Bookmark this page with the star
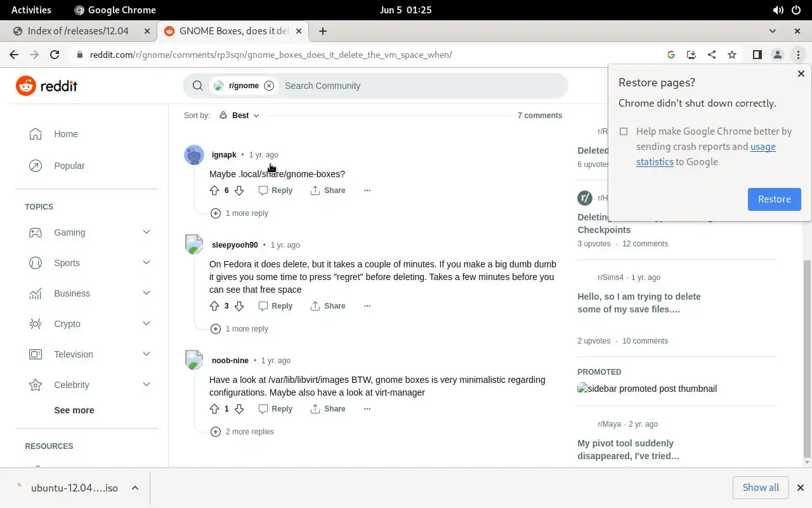 732,55
